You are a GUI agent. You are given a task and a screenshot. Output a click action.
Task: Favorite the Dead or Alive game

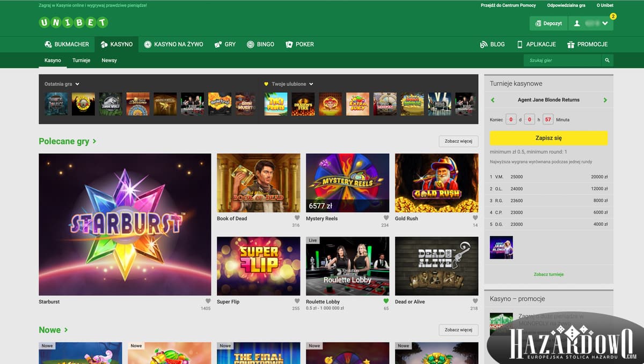point(475,301)
